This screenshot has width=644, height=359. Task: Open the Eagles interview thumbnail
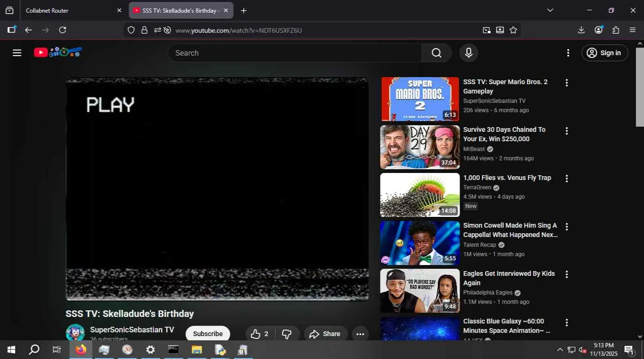tap(420, 291)
